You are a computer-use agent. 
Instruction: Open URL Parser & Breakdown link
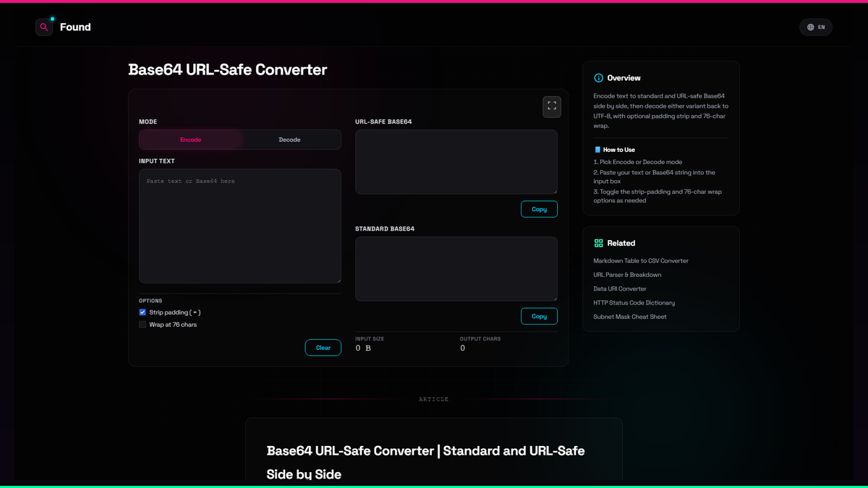[627, 275]
